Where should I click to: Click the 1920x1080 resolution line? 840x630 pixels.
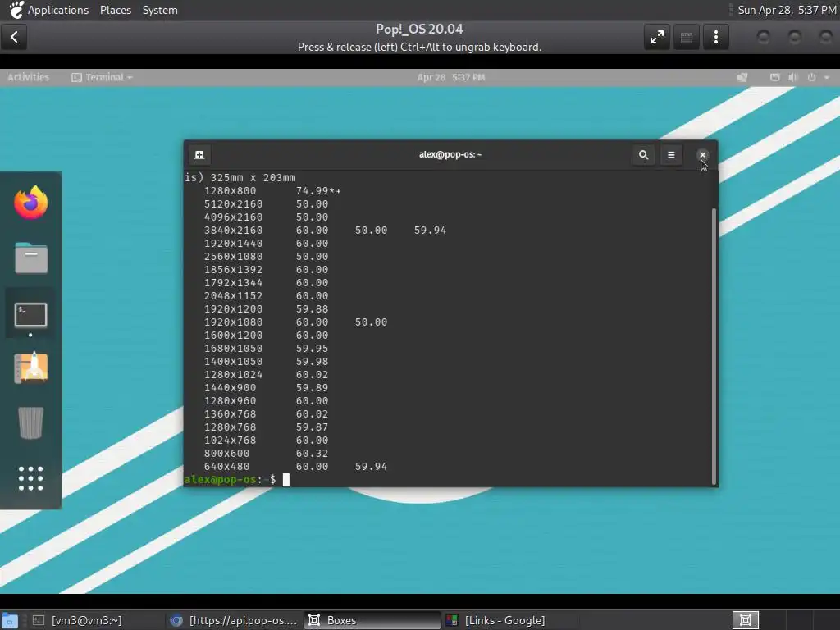pos(295,322)
